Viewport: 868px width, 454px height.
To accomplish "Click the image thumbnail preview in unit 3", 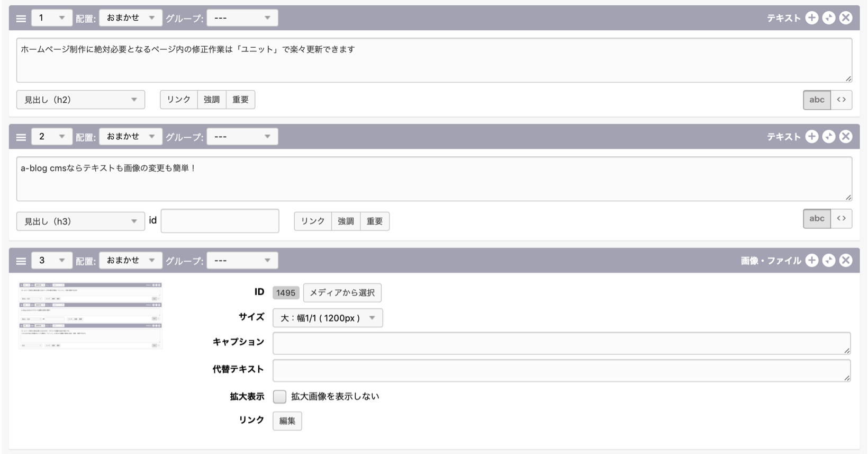I will [x=91, y=316].
